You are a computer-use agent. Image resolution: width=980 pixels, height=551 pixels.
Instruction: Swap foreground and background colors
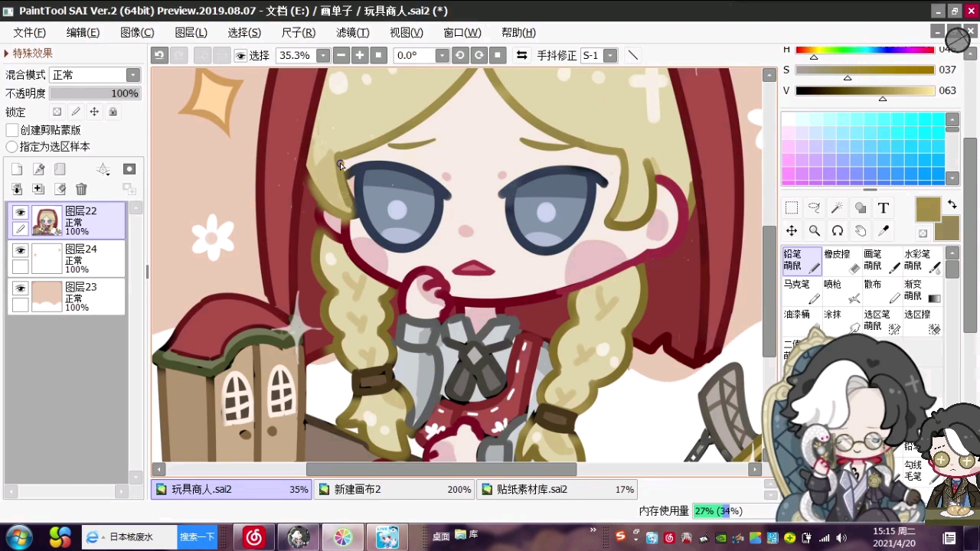(x=952, y=204)
